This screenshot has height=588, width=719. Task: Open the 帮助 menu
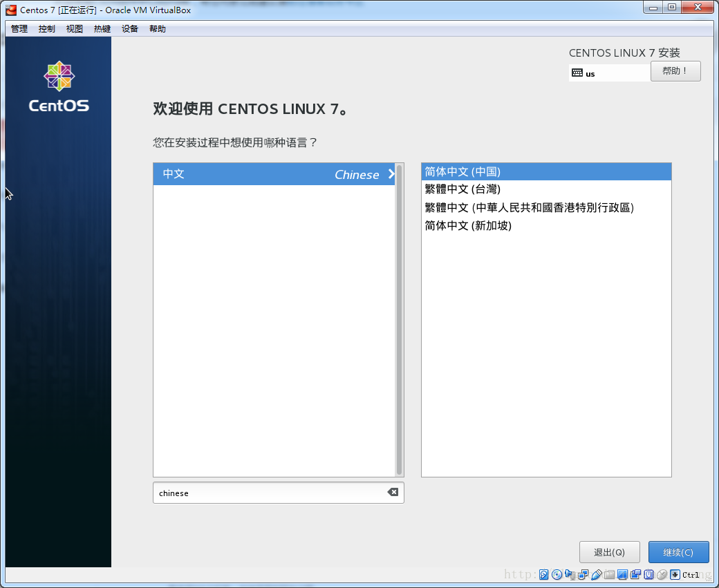point(158,29)
